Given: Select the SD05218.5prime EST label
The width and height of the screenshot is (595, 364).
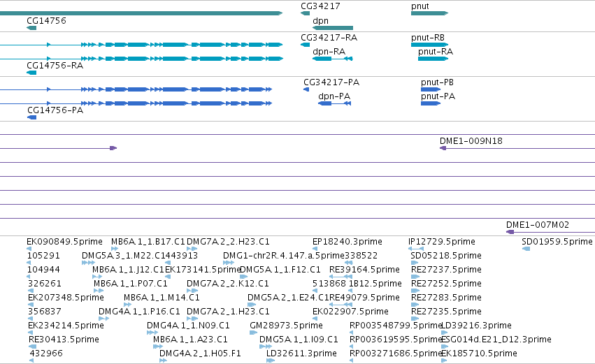Looking at the screenshot, I should point(446,255).
